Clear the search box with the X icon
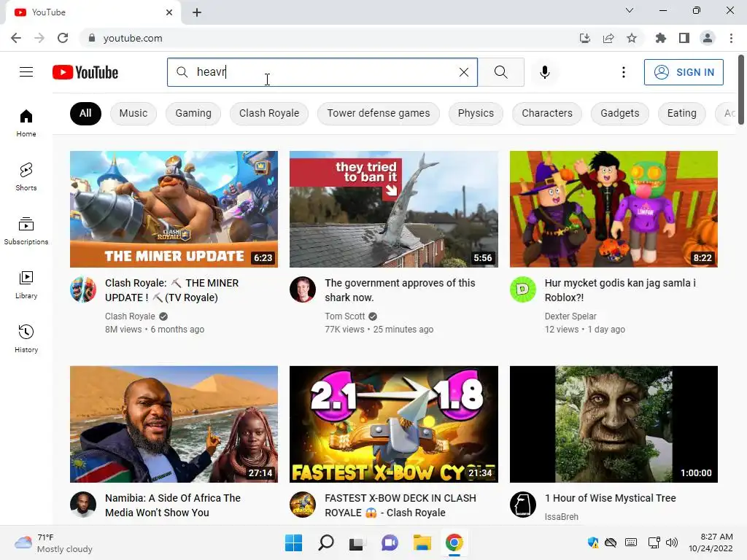The width and height of the screenshot is (747, 560). [x=463, y=72]
